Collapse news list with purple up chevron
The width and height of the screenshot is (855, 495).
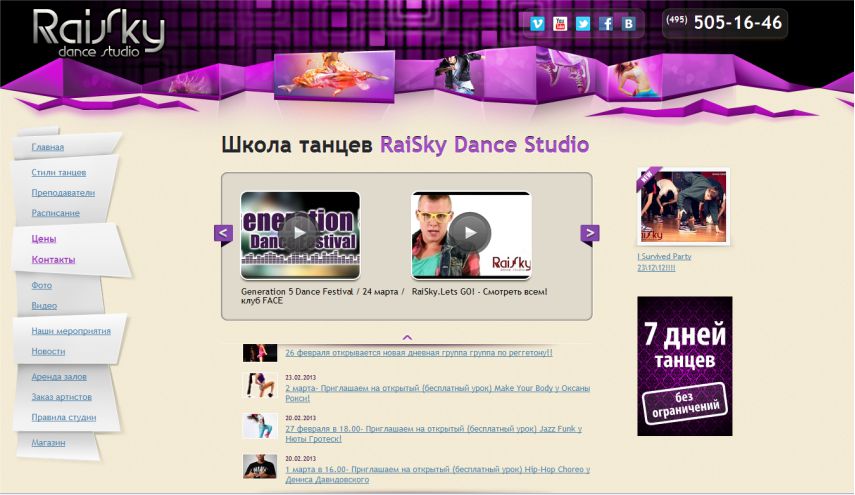coord(407,337)
